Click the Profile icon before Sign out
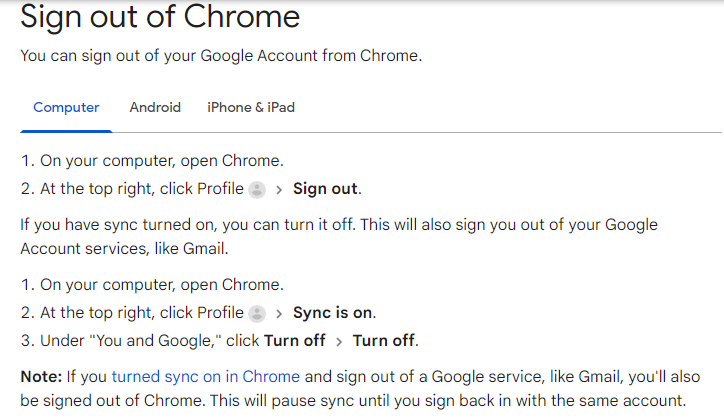724x418 pixels. [257, 189]
